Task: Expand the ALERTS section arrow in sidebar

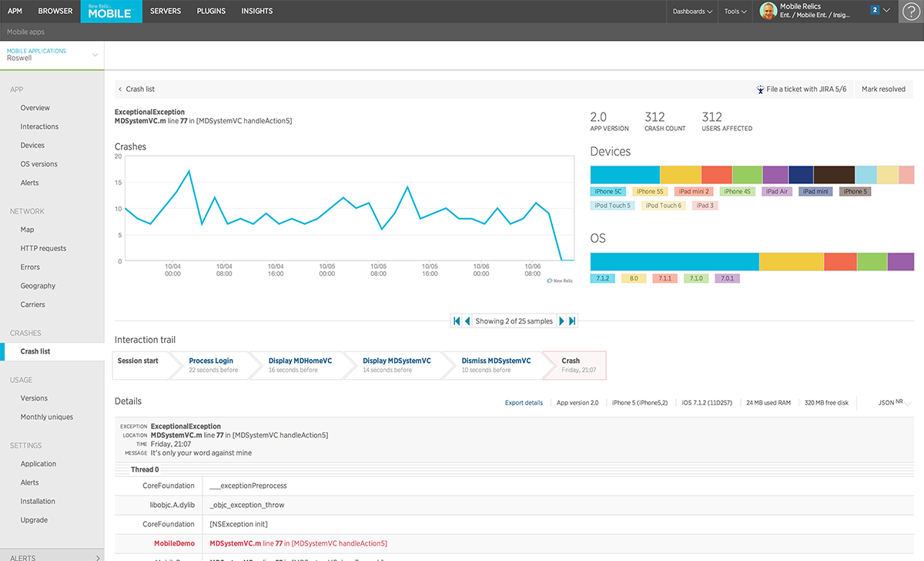Action: click(x=98, y=557)
